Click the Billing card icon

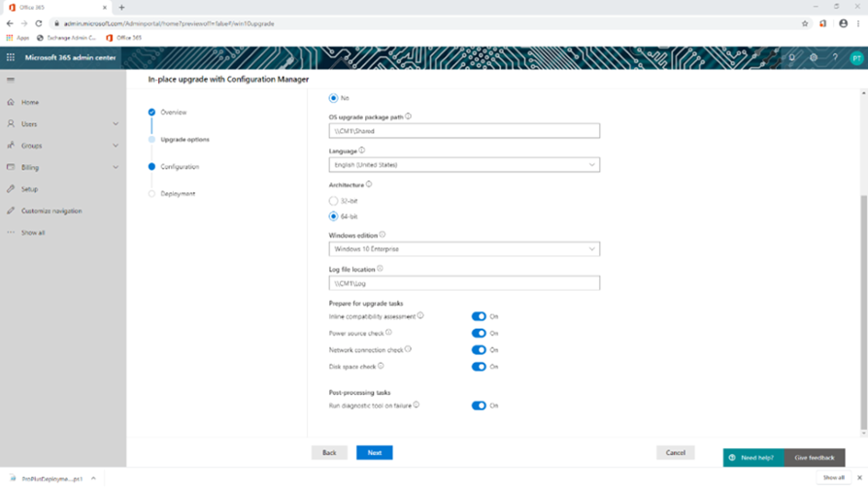coord(11,167)
